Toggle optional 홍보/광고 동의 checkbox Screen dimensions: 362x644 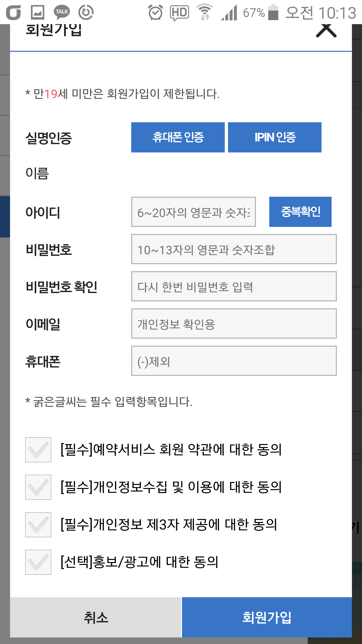(38, 562)
